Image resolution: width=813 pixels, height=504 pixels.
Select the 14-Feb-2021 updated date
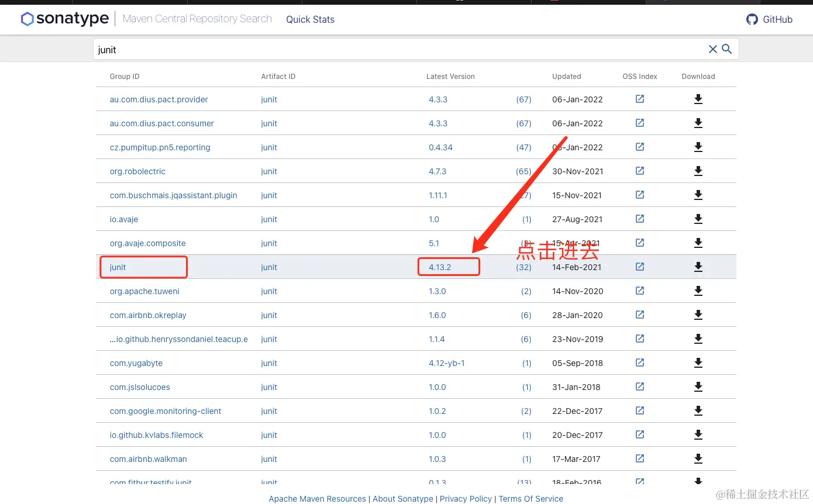(x=577, y=267)
